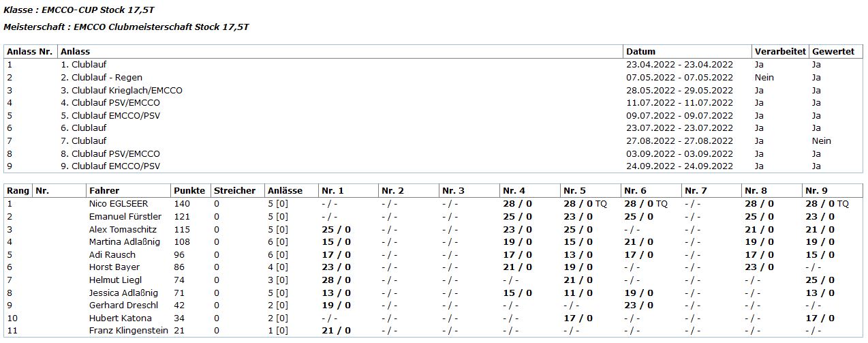This screenshot has height=343, width=868.
Task: Click the 'Punkte' column header
Action: click(189, 190)
